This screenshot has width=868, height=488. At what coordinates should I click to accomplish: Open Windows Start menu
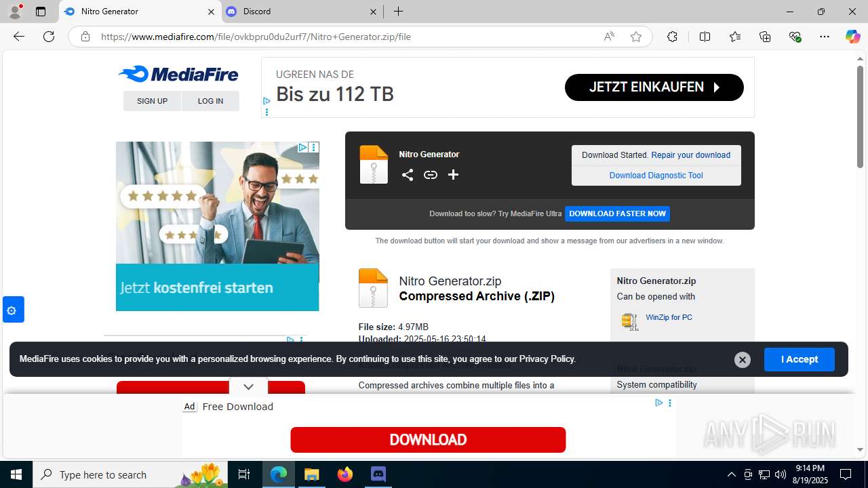16,474
